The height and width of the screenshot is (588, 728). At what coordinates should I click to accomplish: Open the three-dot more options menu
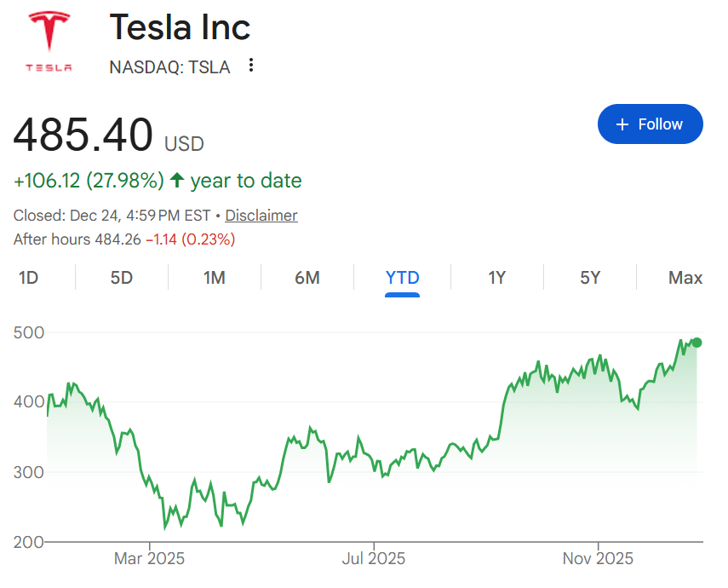point(250,66)
